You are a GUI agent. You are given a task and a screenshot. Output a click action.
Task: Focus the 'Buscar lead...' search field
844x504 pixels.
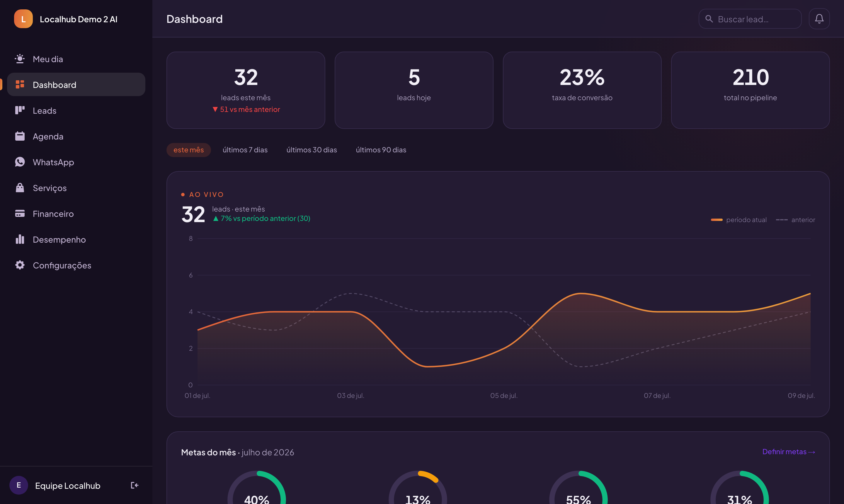[x=750, y=19]
